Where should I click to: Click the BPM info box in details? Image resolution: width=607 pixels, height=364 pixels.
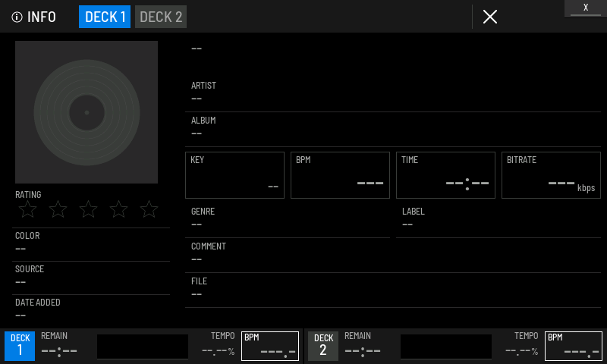[x=340, y=175]
